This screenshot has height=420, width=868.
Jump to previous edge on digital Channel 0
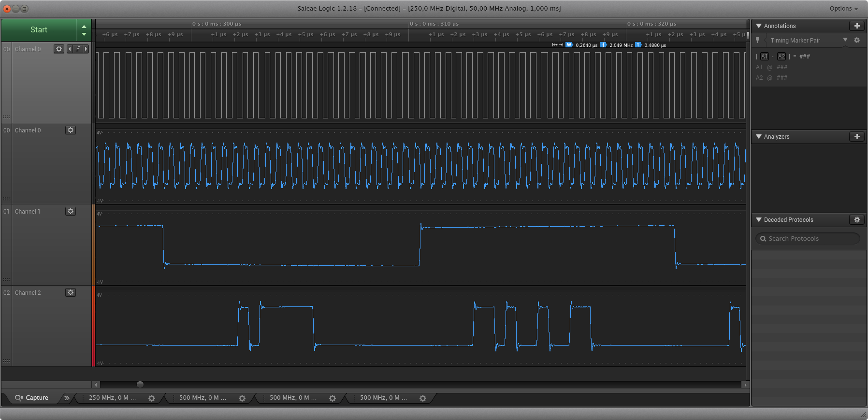click(70, 49)
